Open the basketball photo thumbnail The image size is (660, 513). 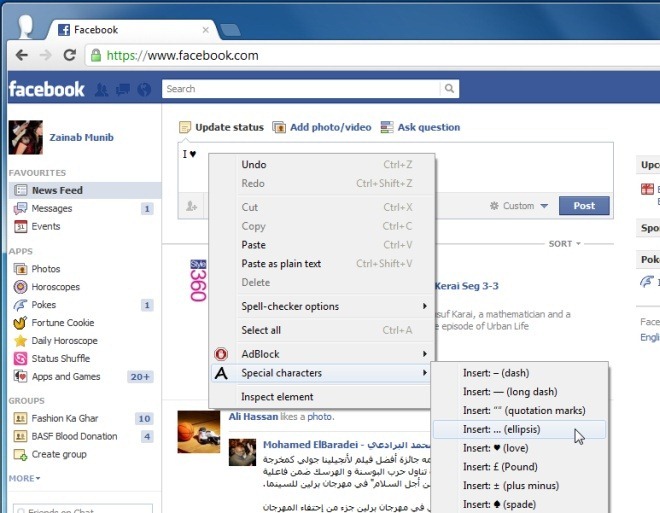[199, 432]
